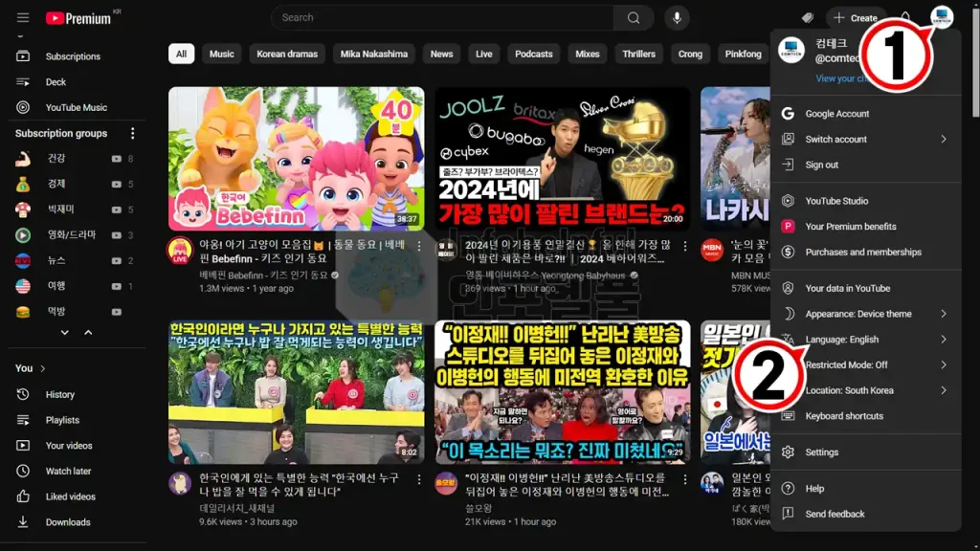980x551 pixels.
Task: Select the News filter chip
Action: (441, 54)
